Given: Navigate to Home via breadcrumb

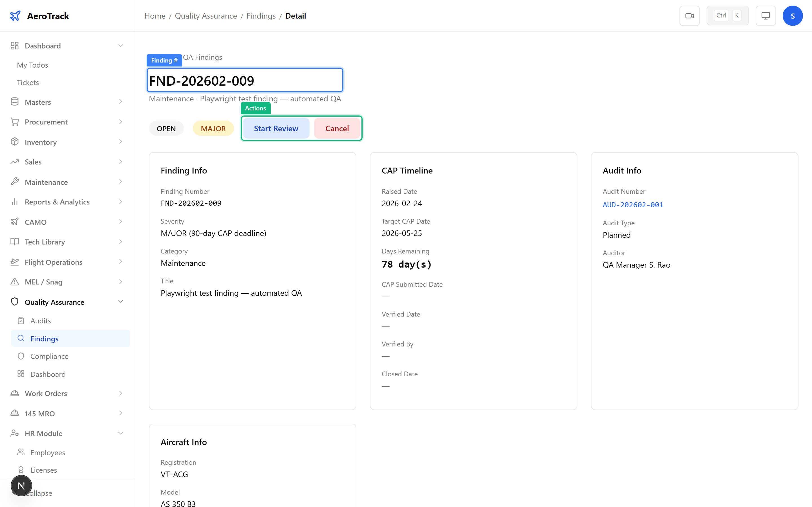Looking at the screenshot, I should (155, 16).
